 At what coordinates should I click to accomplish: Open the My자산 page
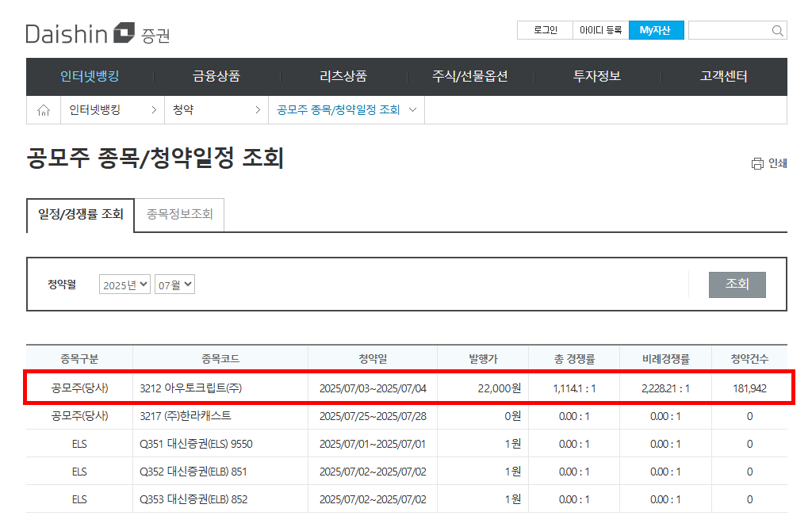coord(656,29)
